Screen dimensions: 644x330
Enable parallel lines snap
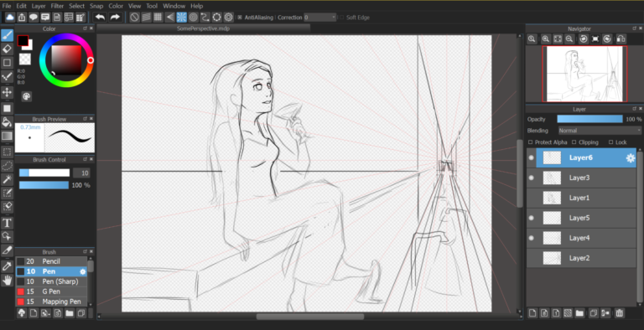(x=146, y=18)
